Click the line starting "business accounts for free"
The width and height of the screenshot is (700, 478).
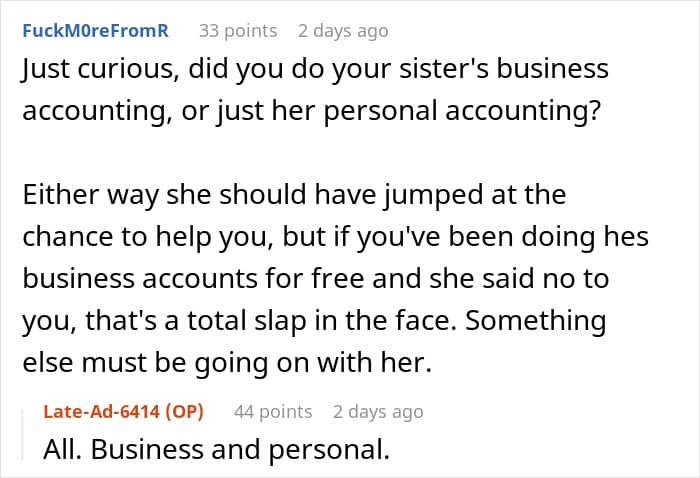tap(315, 279)
